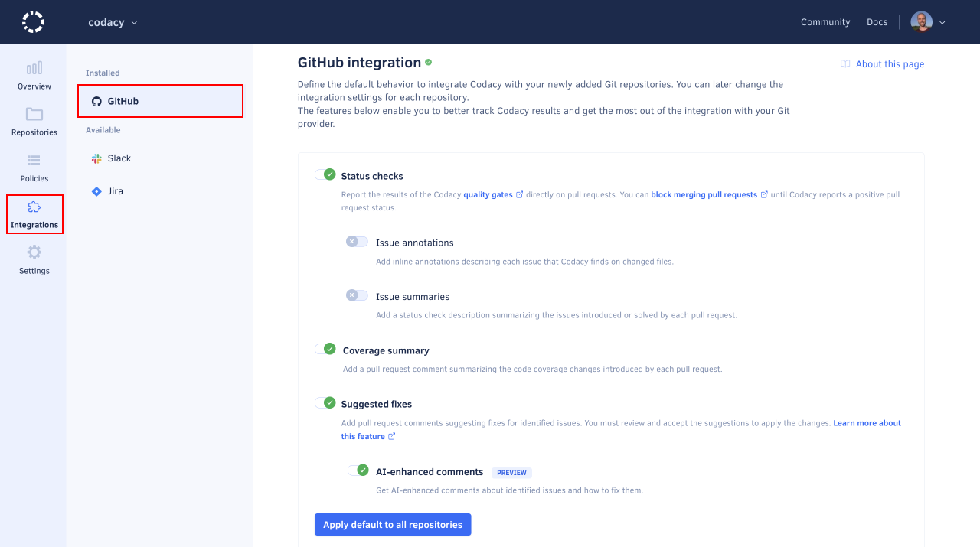The height and width of the screenshot is (547, 980).
Task: Open Repositories in the sidebar
Action: tap(34, 122)
